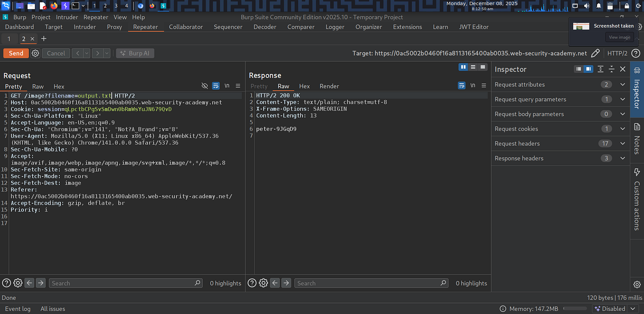This screenshot has height=314, width=644.
Task: Open Repeater request settings gear
Action: tap(35, 53)
